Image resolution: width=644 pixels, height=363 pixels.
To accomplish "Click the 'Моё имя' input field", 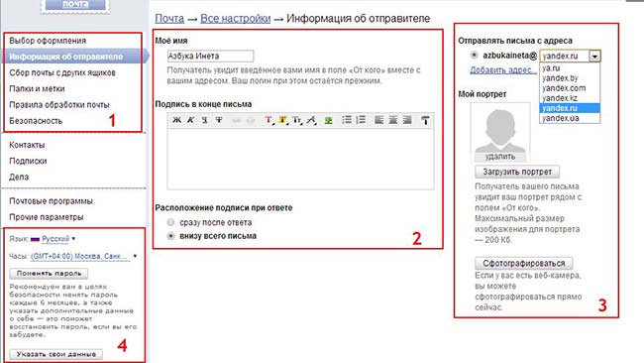I will click(210, 56).
